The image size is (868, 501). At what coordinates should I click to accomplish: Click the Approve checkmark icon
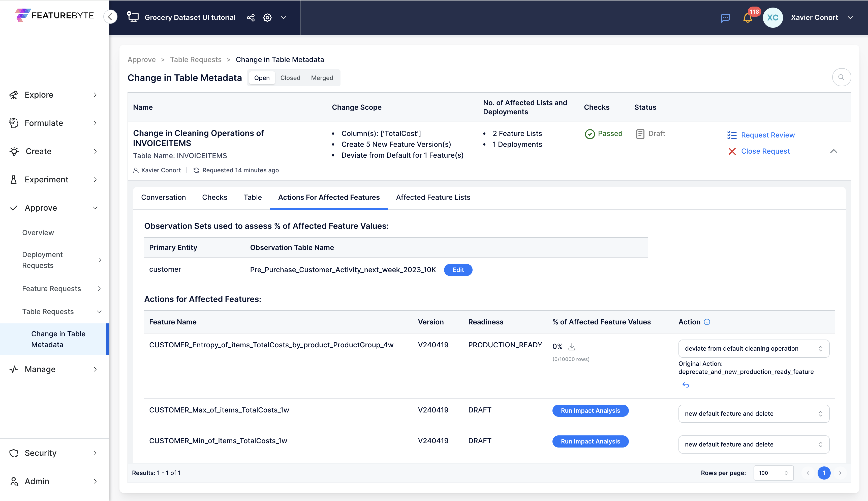coord(14,208)
